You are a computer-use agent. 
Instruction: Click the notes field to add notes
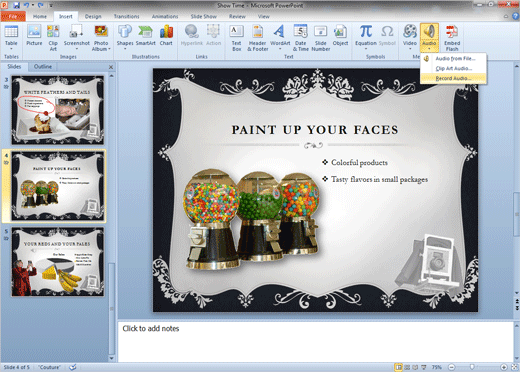click(x=315, y=342)
